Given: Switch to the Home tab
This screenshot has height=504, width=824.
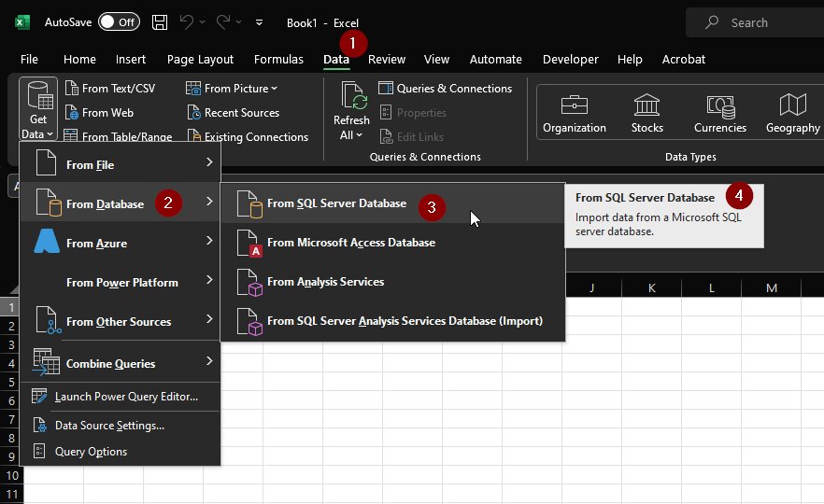Looking at the screenshot, I should [79, 60].
